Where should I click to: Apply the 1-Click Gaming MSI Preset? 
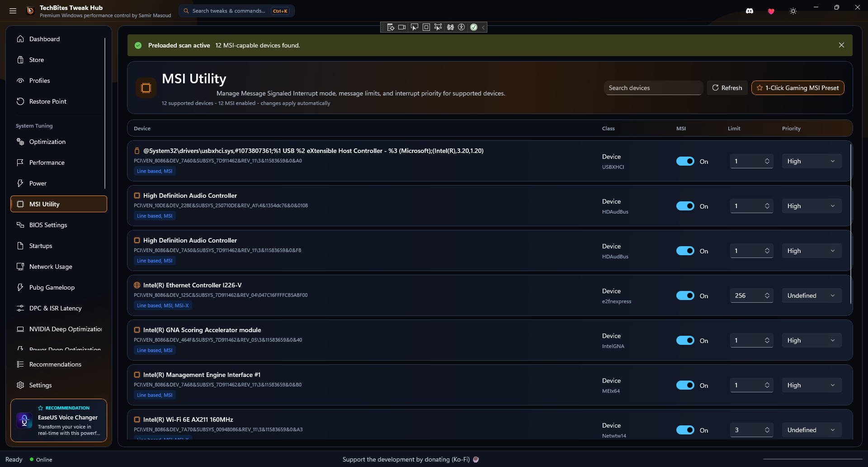797,88
